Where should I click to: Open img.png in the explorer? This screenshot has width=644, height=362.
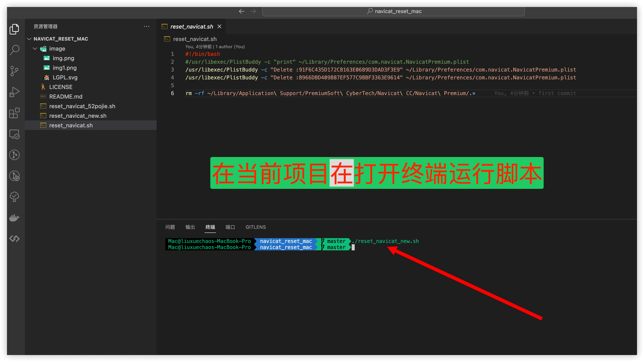[91, 58]
